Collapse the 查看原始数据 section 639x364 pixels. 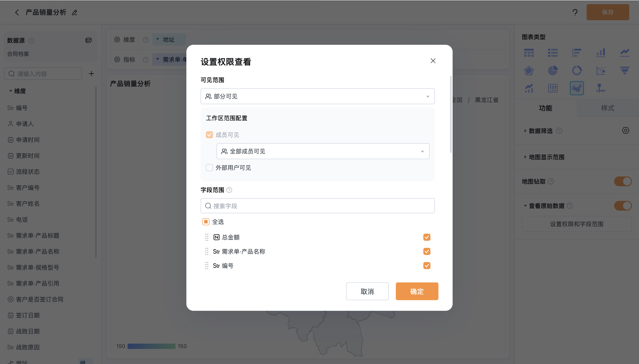coord(525,206)
